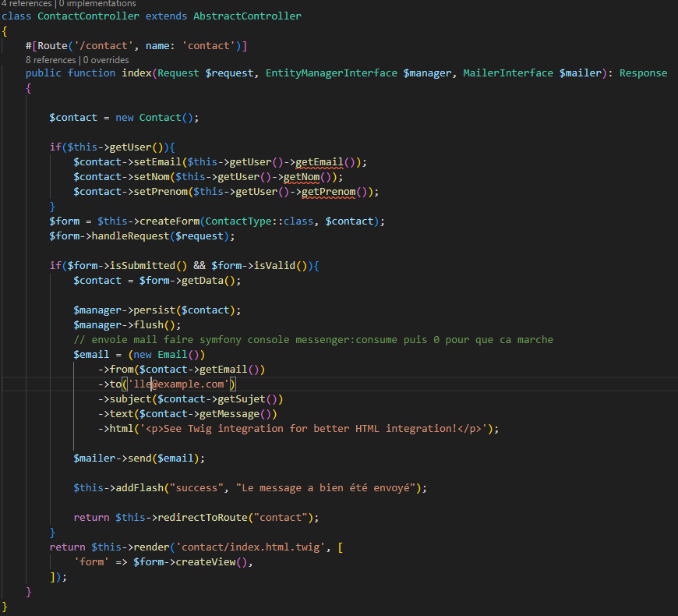The height and width of the screenshot is (616, 678).
Task: Click AbstractController in the class declaration
Action: click(x=247, y=16)
